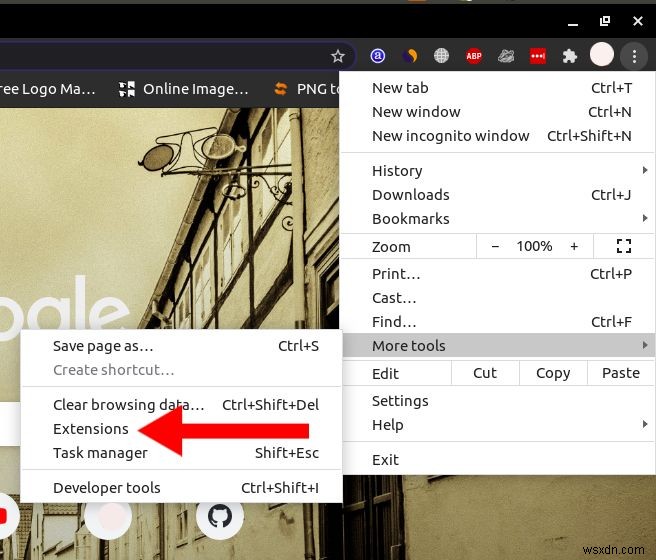The height and width of the screenshot is (560, 656).
Task: Expand the More tools submenu
Action: tap(498, 346)
